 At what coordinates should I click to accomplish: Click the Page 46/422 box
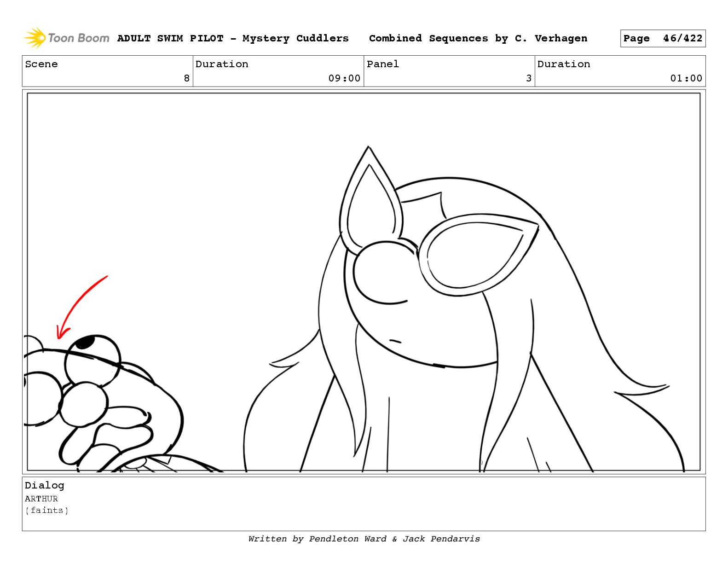click(663, 39)
